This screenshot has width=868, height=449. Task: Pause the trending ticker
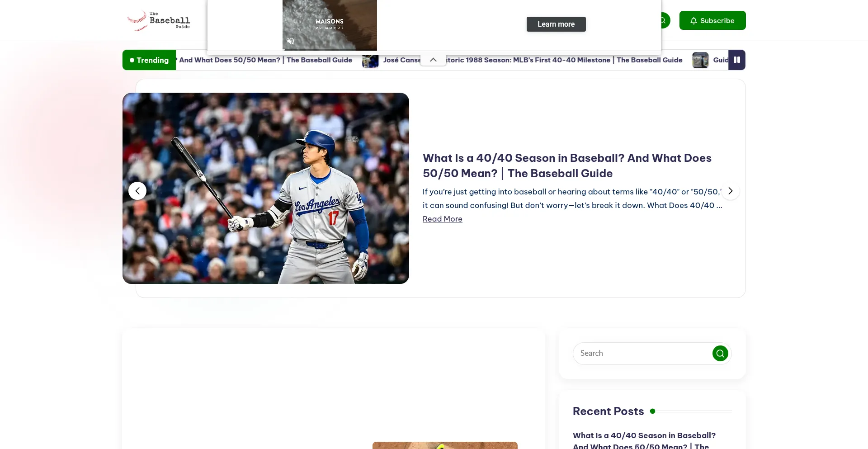tap(737, 60)
